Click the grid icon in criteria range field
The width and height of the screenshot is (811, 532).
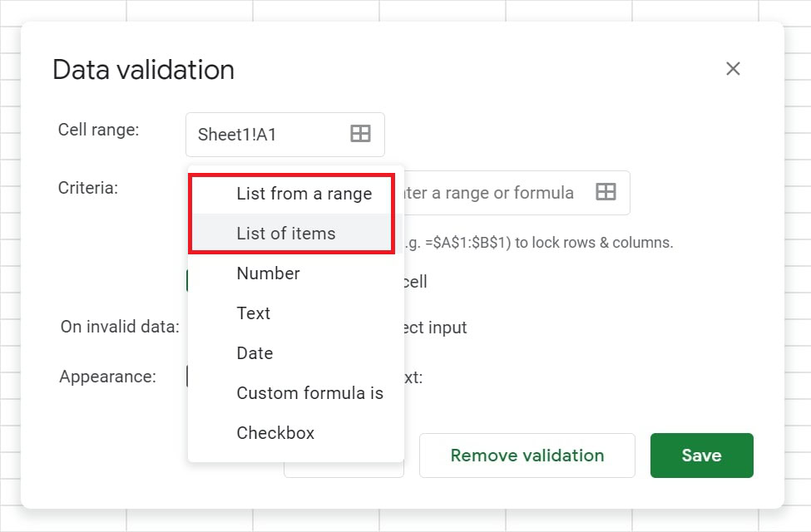[606, 193]
